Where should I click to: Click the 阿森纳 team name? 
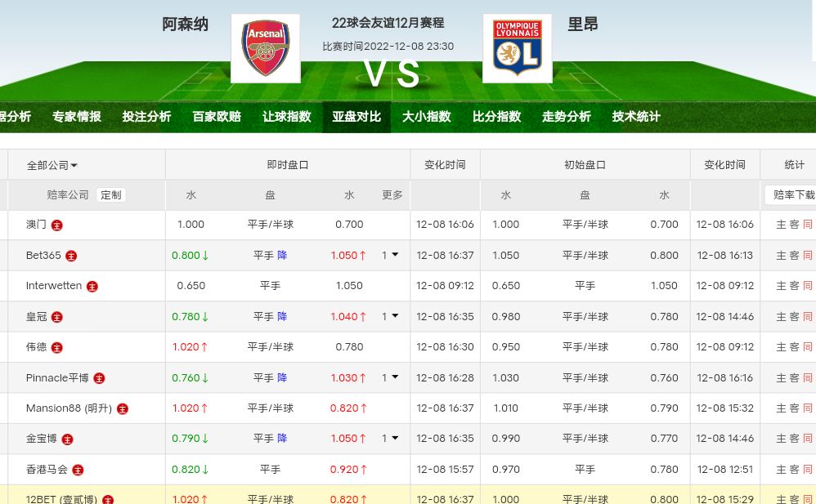185,25
